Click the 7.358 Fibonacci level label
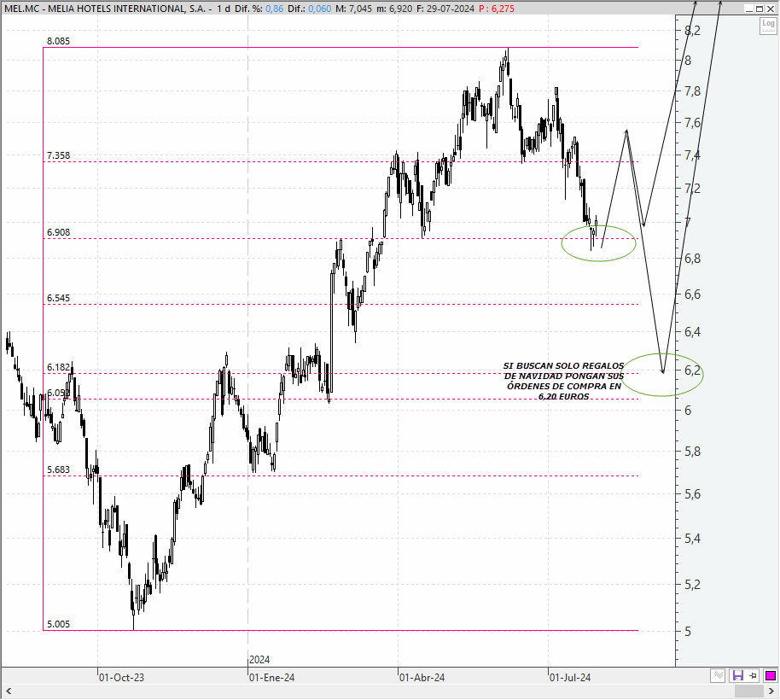The image size is (780, 700). [58, 155]
